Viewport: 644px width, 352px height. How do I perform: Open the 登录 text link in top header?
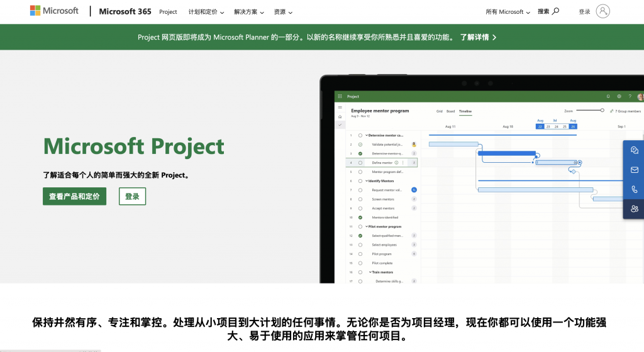click(584, 12)
